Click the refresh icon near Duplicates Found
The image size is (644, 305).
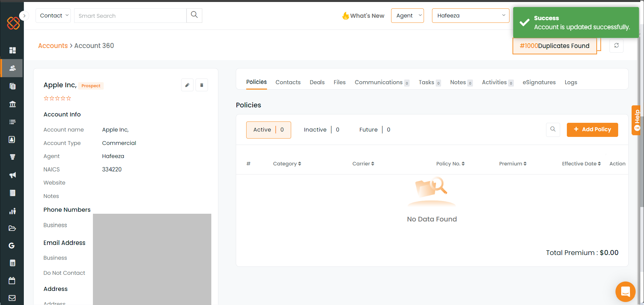tap(616, 46)
